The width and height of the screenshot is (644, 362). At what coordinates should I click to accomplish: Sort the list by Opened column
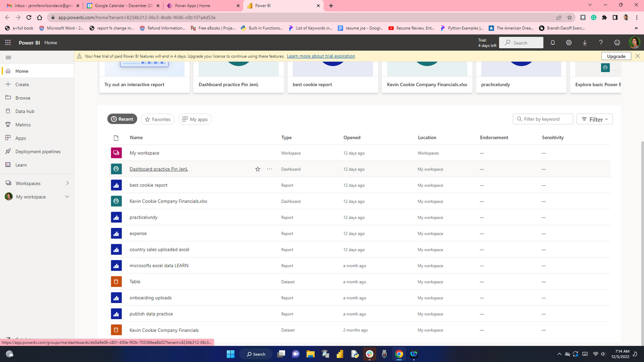point(352,137)
